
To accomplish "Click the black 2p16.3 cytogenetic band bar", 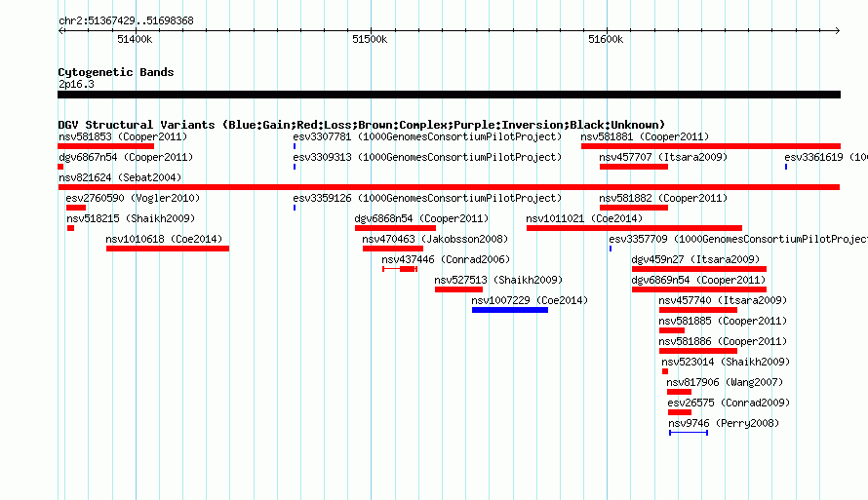I will [449, 95].
